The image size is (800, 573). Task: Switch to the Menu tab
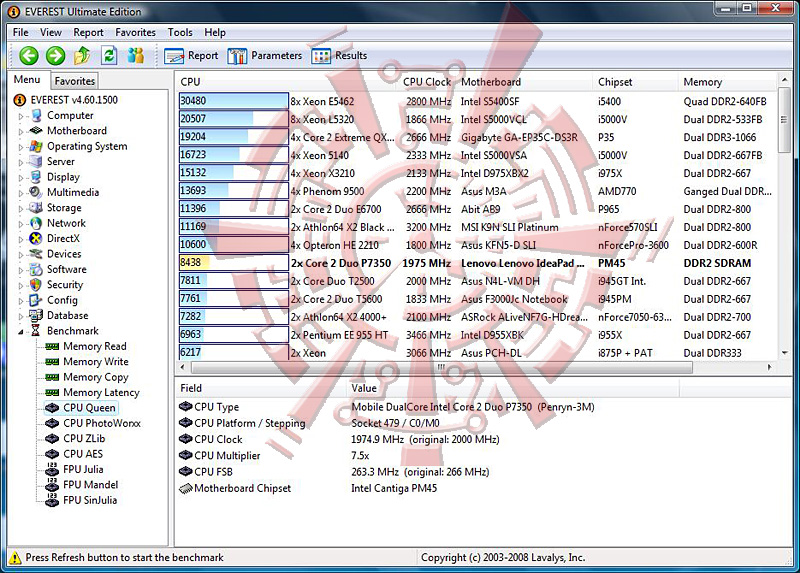tap(27, 80)
